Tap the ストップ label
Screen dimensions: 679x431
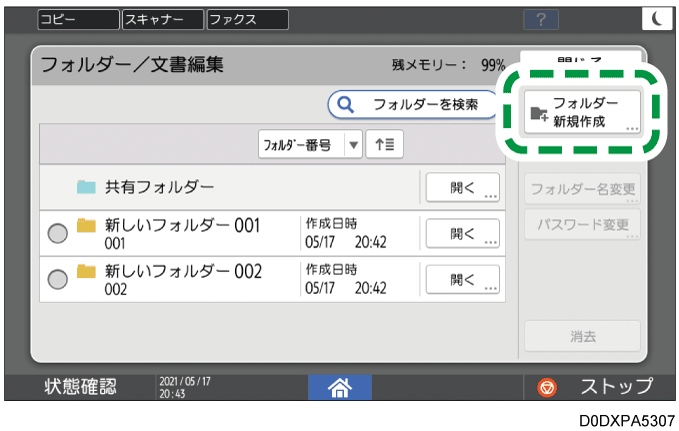(x=617, y=386)
